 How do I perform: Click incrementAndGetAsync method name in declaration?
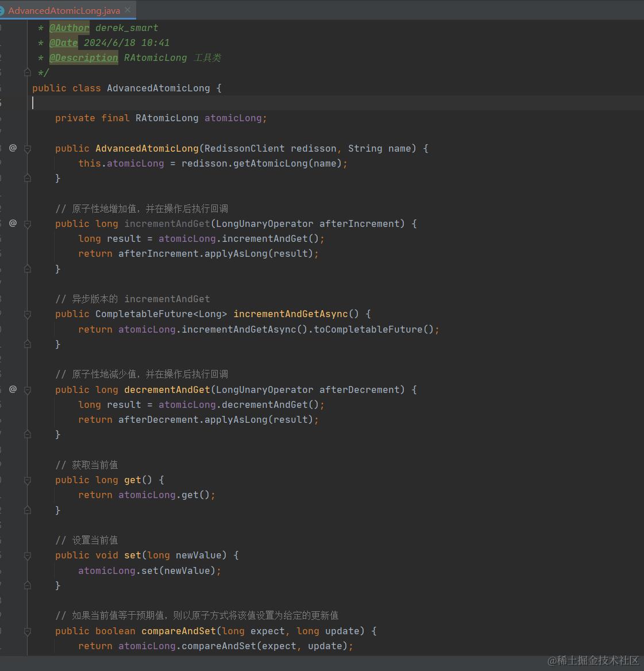pyautogui.click(x=291, y=314)
